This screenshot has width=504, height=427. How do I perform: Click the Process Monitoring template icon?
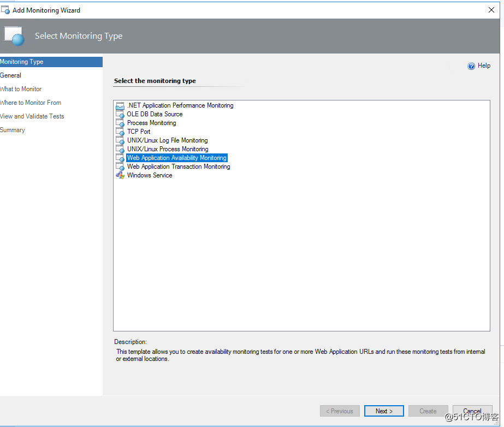120,123
